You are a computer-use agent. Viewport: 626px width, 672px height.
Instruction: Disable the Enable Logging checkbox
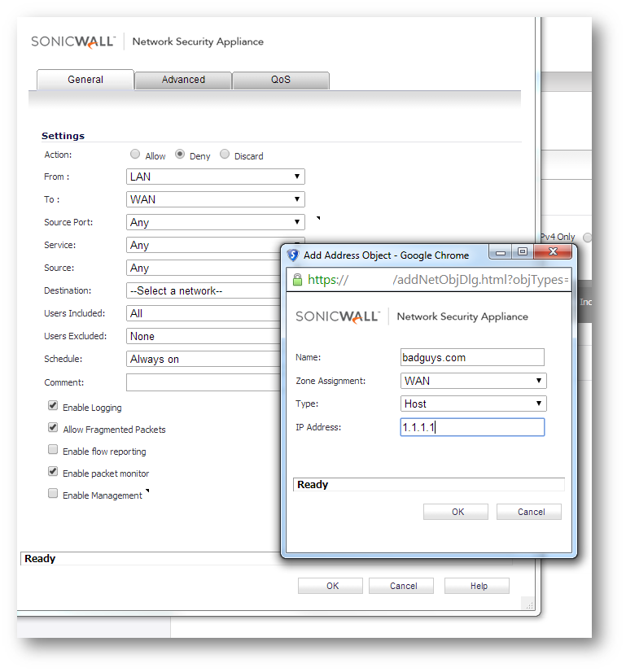tap(53, 406)
